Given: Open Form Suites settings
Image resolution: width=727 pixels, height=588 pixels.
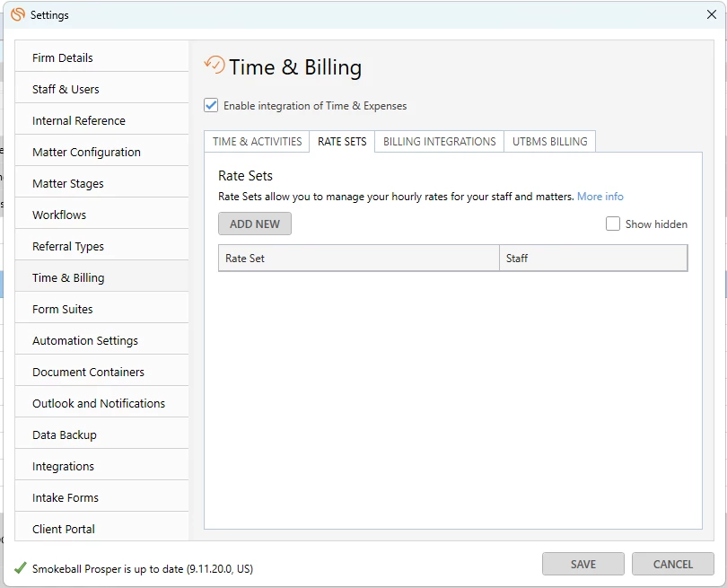Looking at the screenshot, I should (x=101, y=309).
